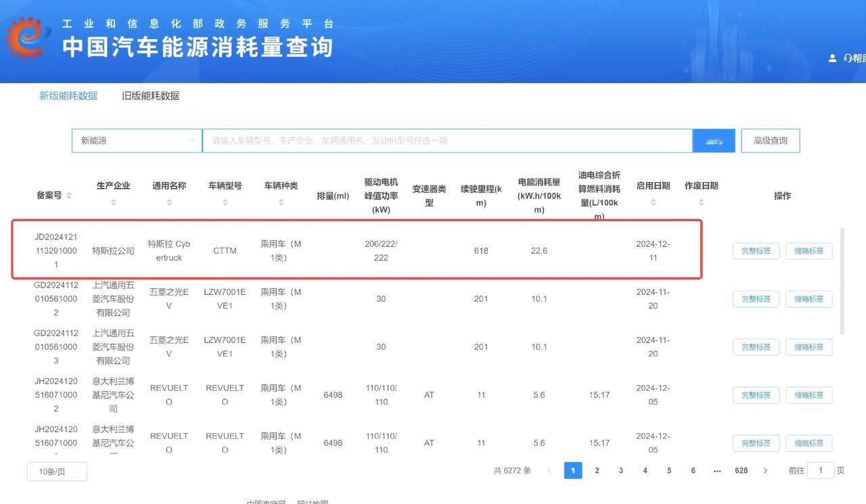Click the 特斯拉公司 manufacturer cell
866x504 pixels.
point(113,251)
